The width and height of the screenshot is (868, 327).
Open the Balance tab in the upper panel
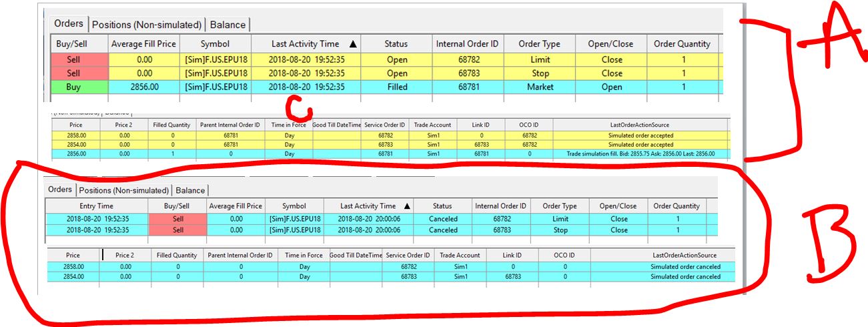point(228,25)
